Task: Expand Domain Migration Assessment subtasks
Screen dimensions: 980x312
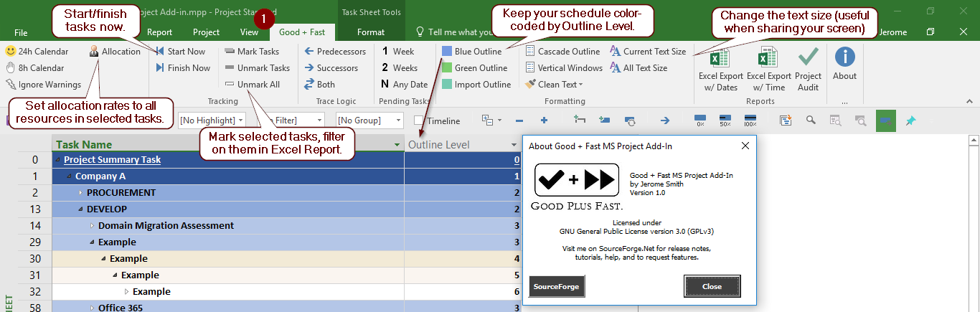Action: 92,226
